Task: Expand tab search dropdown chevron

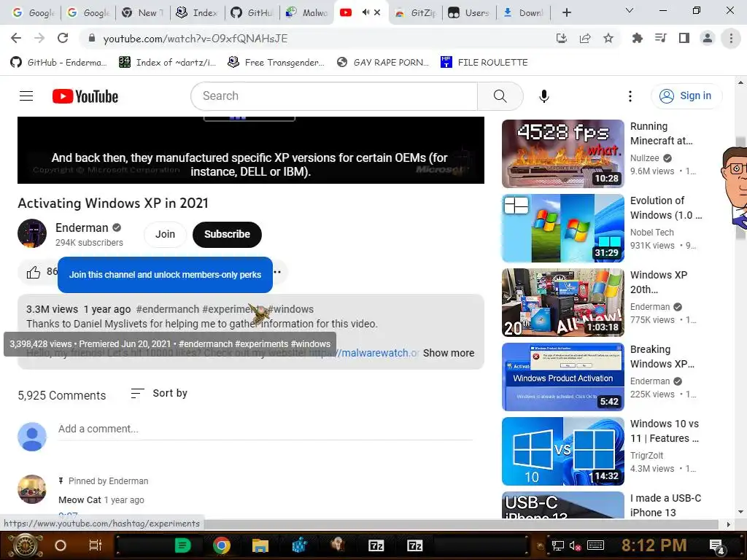Action: [x=630, y=10]
